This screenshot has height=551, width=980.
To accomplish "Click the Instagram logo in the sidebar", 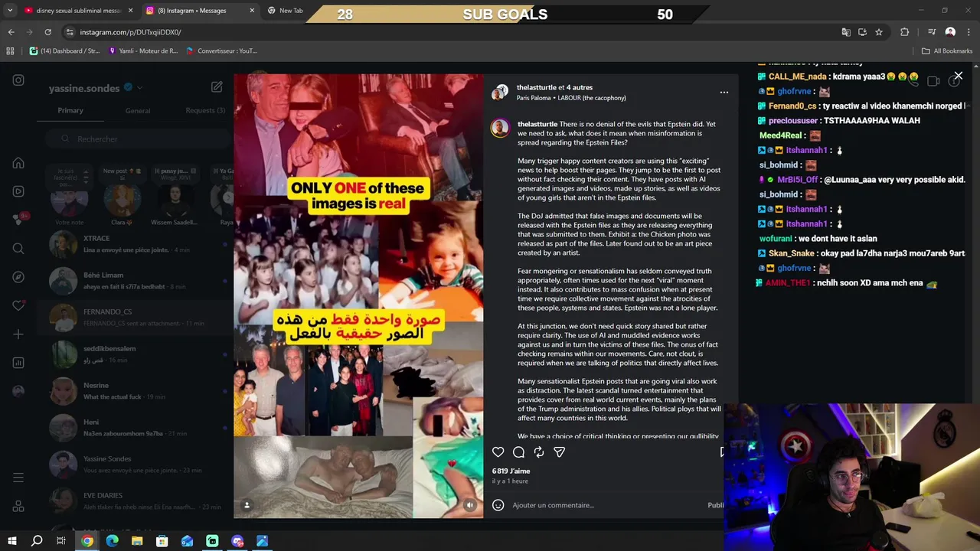I will coord(18,80).
